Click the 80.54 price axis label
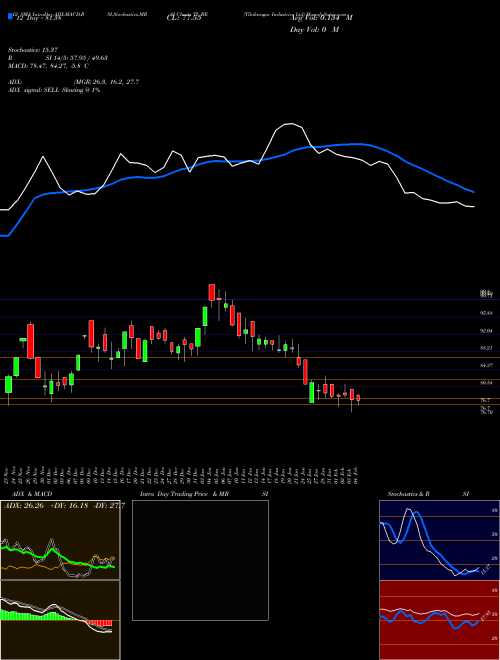 [486, 383]
